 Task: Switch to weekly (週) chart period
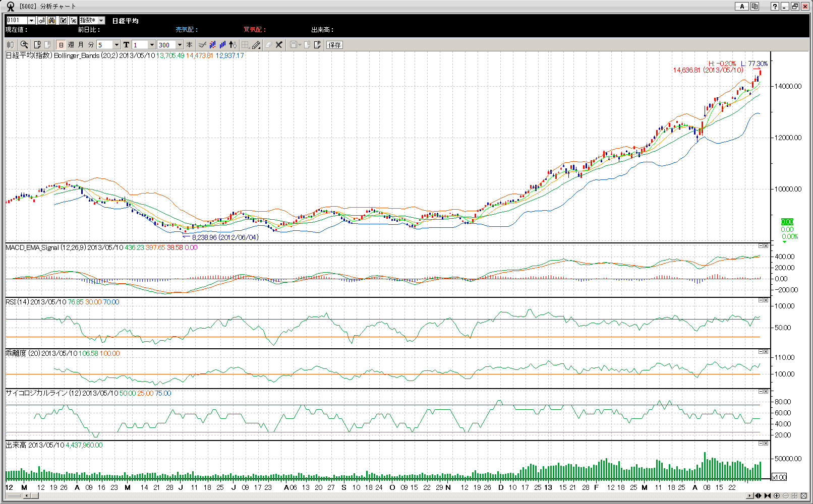(71, 45)
